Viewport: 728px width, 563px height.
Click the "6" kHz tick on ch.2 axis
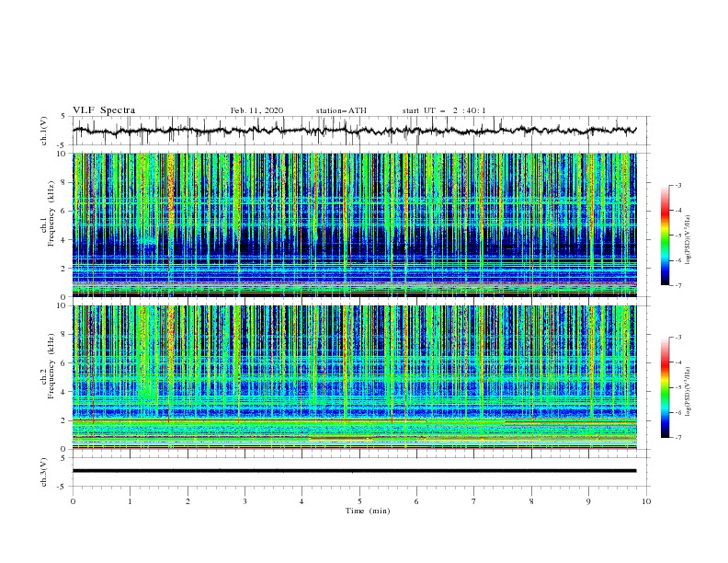coord(64,363)
